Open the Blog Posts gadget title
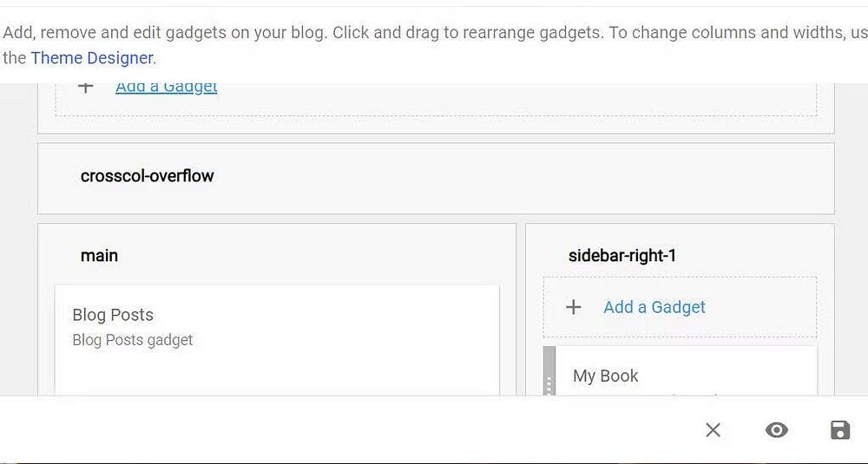Viewport: 868px width, 464px height. coord(113,315)
